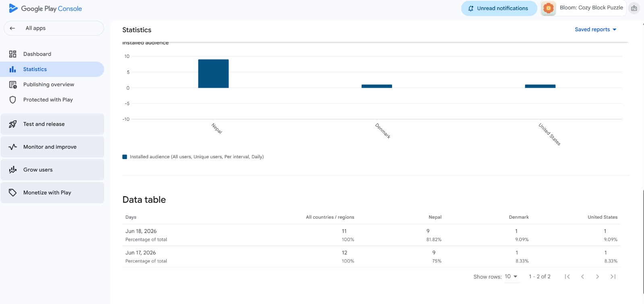Click the Google Play Console logo
This screenshot has width=644, height=304.
tap(45, 8)
